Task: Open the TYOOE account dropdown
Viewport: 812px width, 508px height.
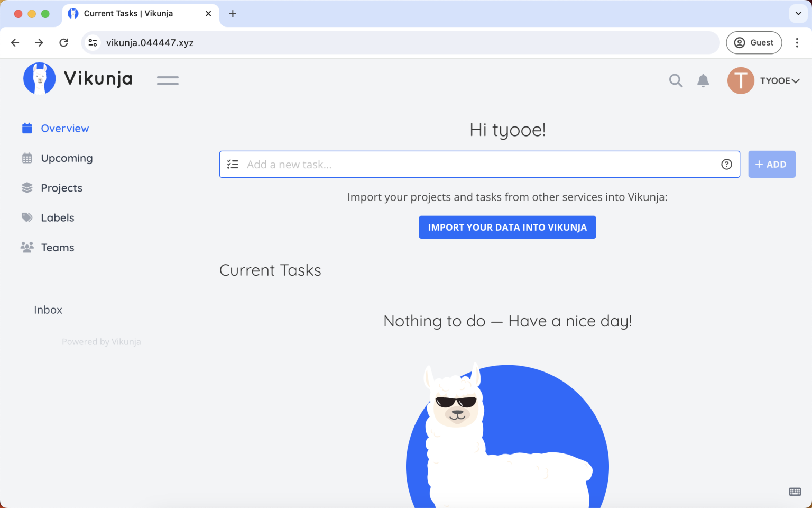Action: [x=779, y=80]
